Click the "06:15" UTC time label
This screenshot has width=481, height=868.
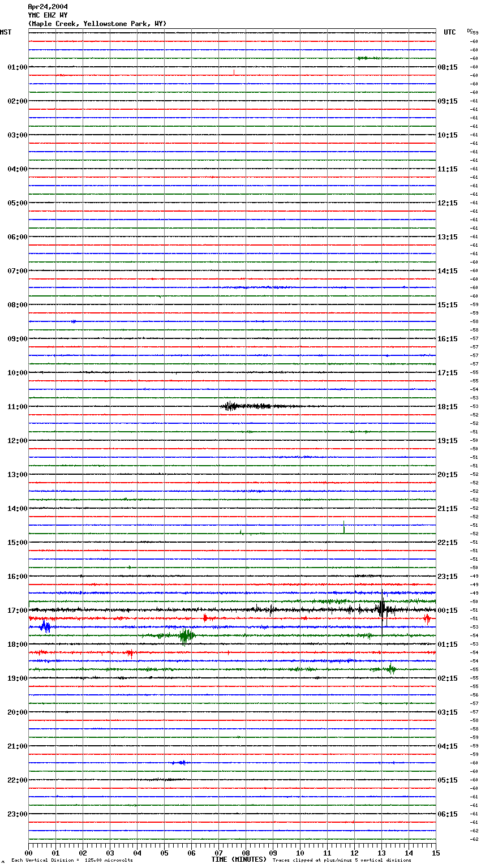click(x=448, y=814)
